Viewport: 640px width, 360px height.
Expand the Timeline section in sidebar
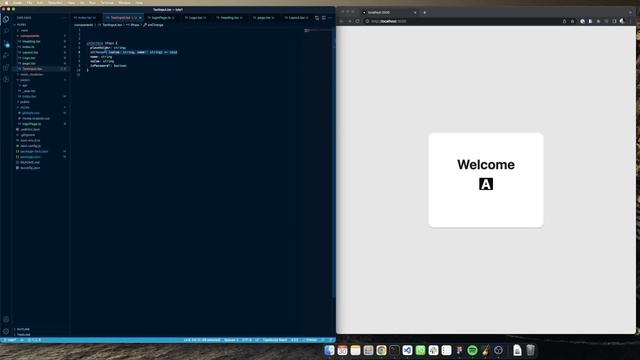click(x=23, y=335)
